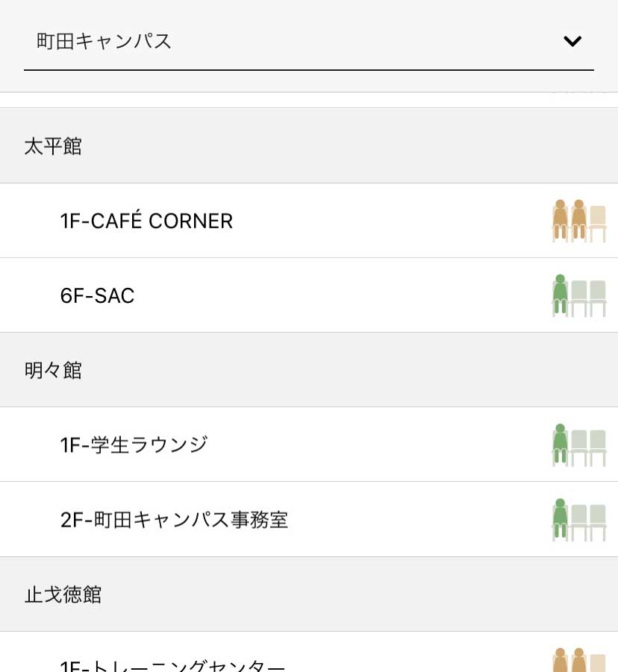The width and height of the screenshot is (618, 672).
Task: Click the 町田キャンパス label text
Action: click(104, 41)
